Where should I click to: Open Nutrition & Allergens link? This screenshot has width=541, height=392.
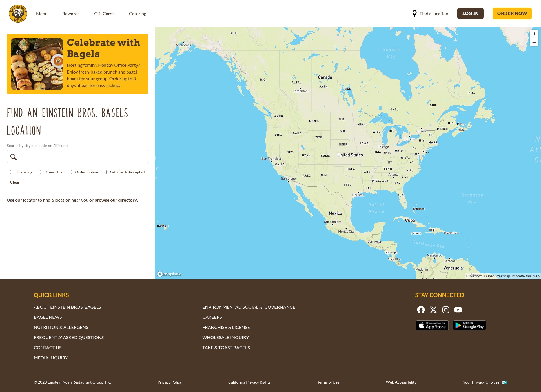point(61,327)
